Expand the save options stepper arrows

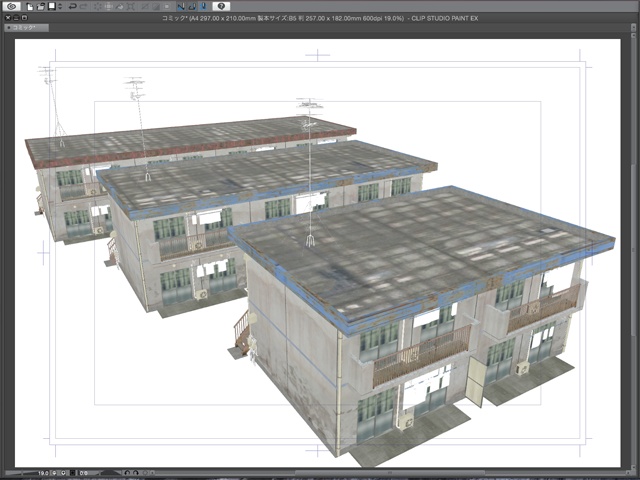tap(60, 6)
